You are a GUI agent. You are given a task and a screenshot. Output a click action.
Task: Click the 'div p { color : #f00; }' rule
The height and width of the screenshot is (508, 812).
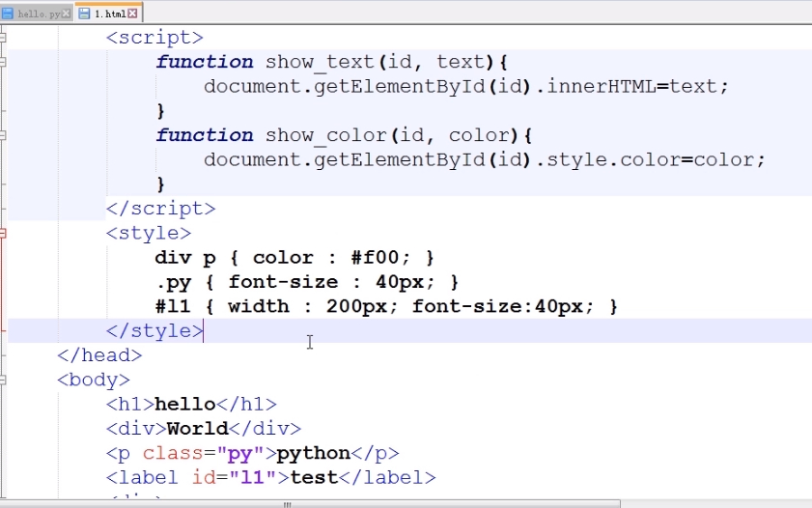pyautogui.click(x=294, y=257)
